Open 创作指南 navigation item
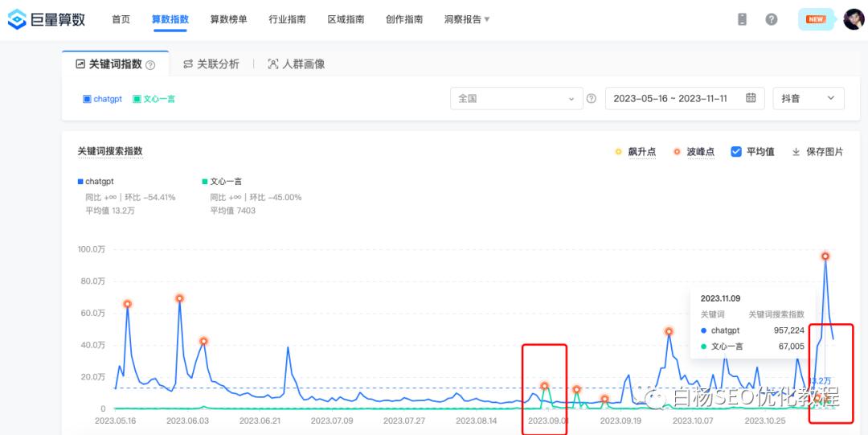Image resolution: width=868 pixels, height=435 pixels. click(404, 19)
